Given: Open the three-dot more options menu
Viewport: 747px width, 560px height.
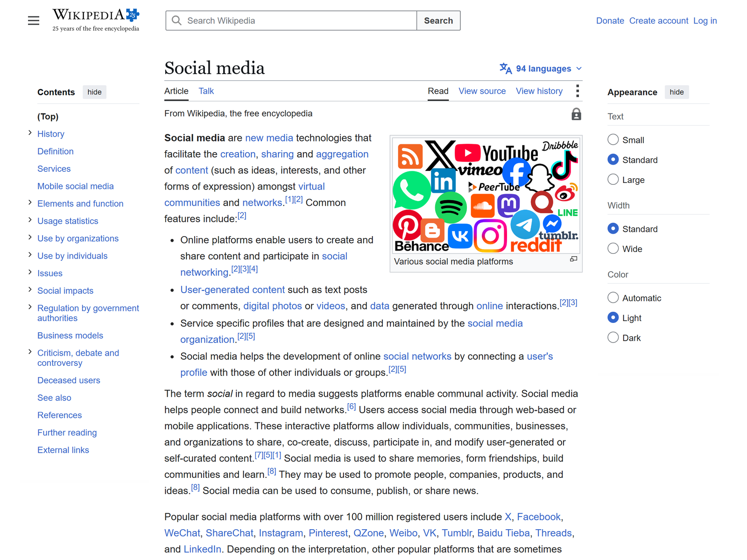Looking at the screenshot, I should (x=578, y=91).
